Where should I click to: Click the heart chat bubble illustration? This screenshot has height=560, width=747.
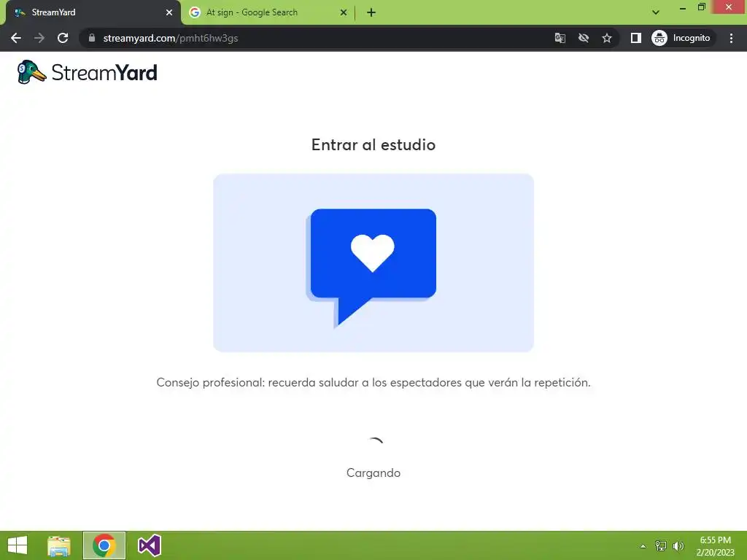click(373, 262)
